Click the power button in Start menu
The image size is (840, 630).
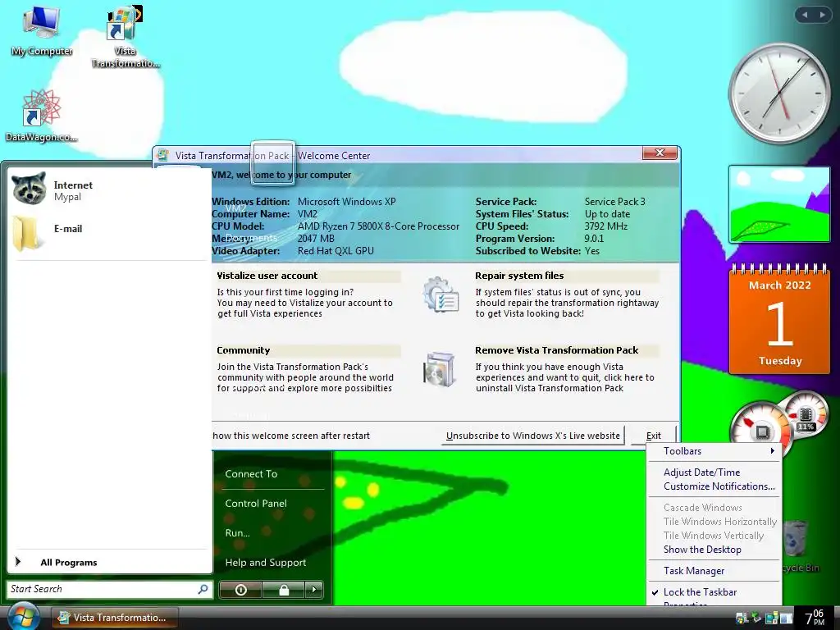(x=240, y=590)
